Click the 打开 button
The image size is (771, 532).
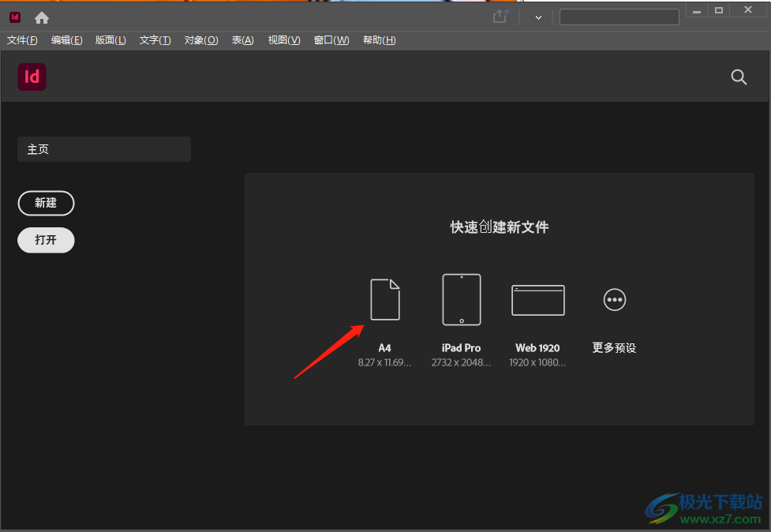click(x=47, y=240)
